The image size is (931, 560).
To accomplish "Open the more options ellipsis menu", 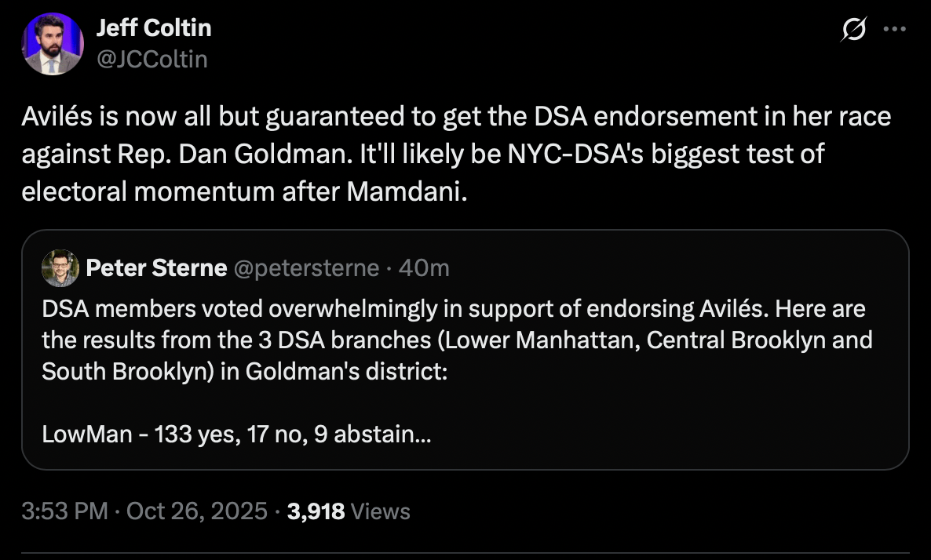I will [895, 30].
